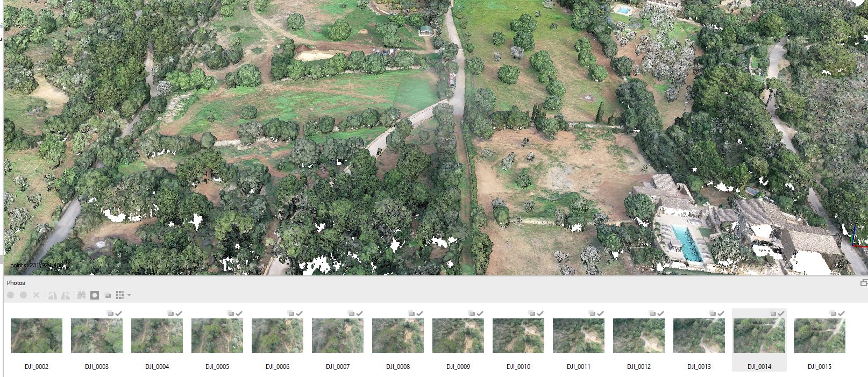
Task: Select the DJI_0013 photo thumbnail
Action: pos(699,336)
